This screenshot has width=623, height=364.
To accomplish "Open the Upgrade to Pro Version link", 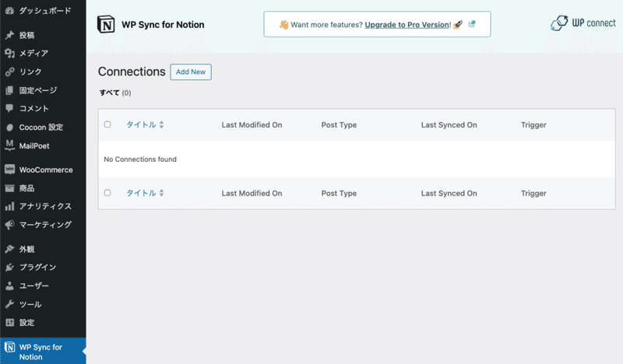I will point(407,25).
